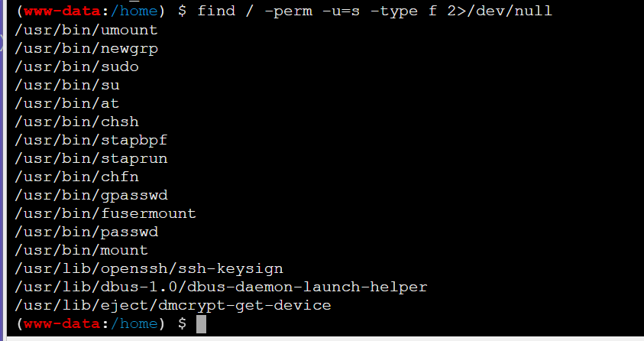Image resolution: width=644 pixels, height=341 pixels.
Task: Click the /usr/bin/at path
Action: [67, 103]
